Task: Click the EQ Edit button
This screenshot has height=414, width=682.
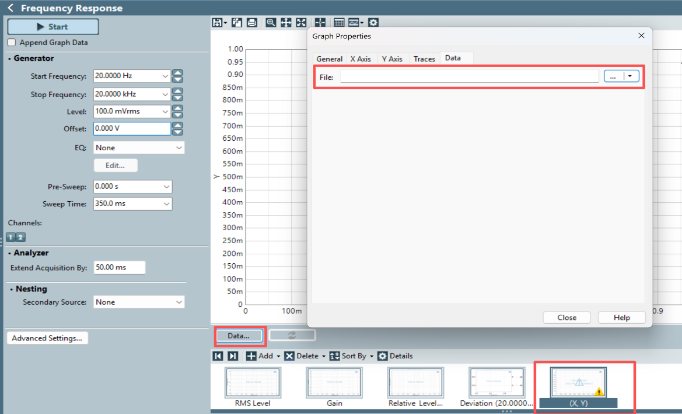Action: click(115, 165)
